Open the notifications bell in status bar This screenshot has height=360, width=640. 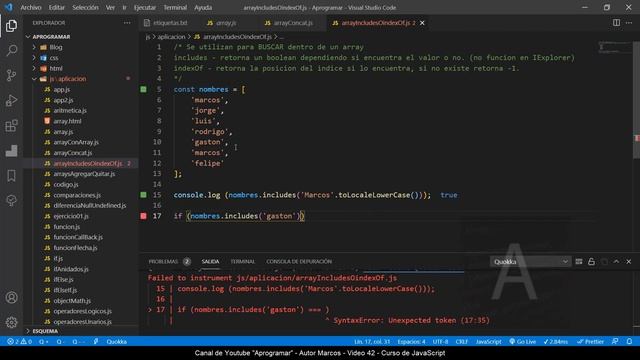click(629, 342)
